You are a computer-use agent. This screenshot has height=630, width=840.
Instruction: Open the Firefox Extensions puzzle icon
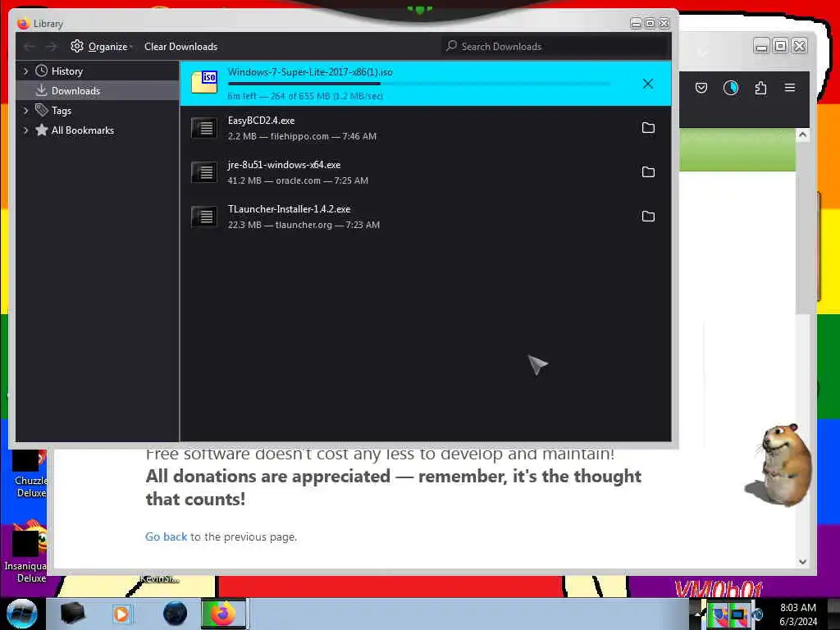[760, 88]
